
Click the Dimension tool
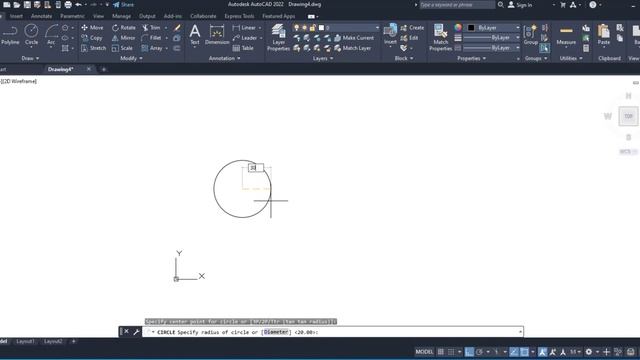(217, 35)
